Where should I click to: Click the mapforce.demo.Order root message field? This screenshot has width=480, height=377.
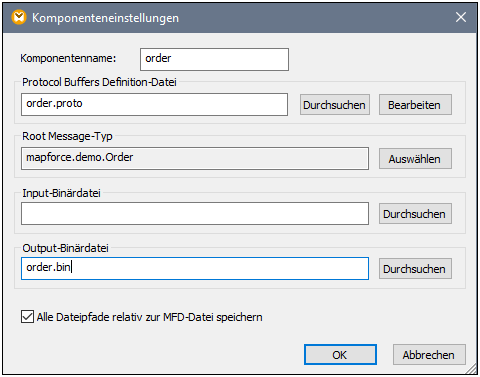click(195, 158)
